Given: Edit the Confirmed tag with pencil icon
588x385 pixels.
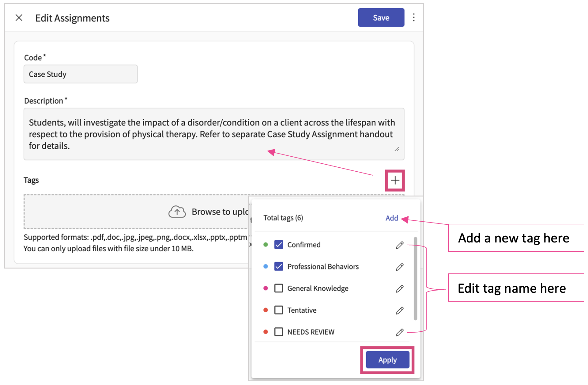Looking at the screenshot, I should (399, 245).
